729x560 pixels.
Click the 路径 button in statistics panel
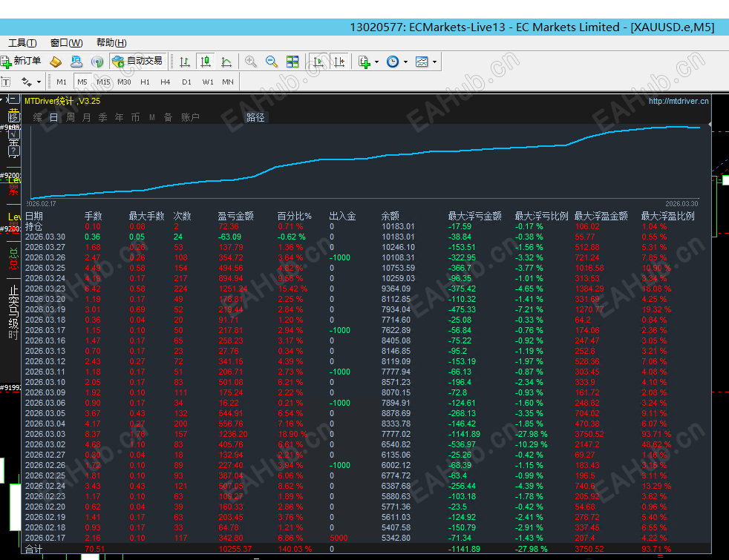[x=255, y=117]
